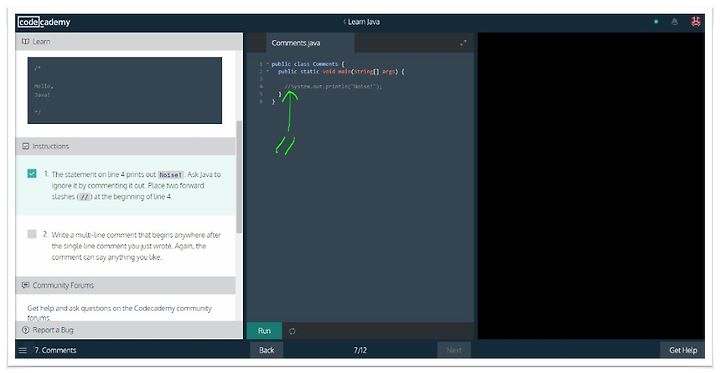The width and height of the screenshot is (720, 373).
Task: Click the forum help description text
Action: (119, 312)
